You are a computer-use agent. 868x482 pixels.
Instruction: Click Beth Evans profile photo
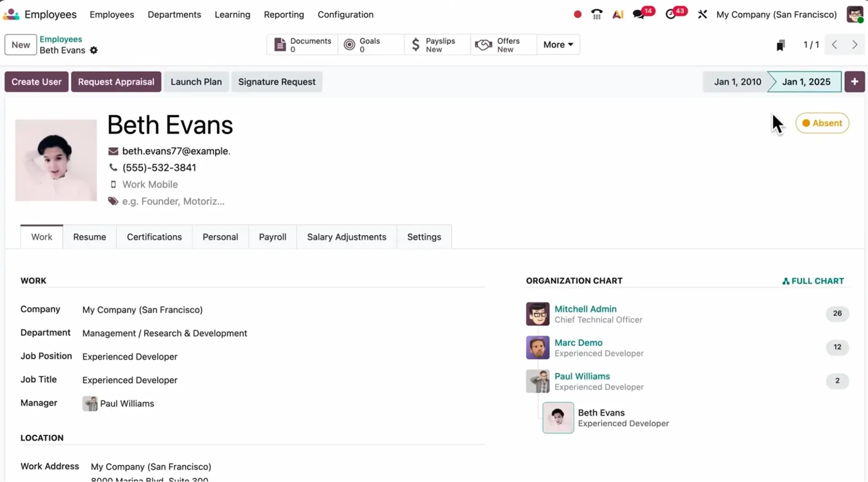tap(56, 160)
